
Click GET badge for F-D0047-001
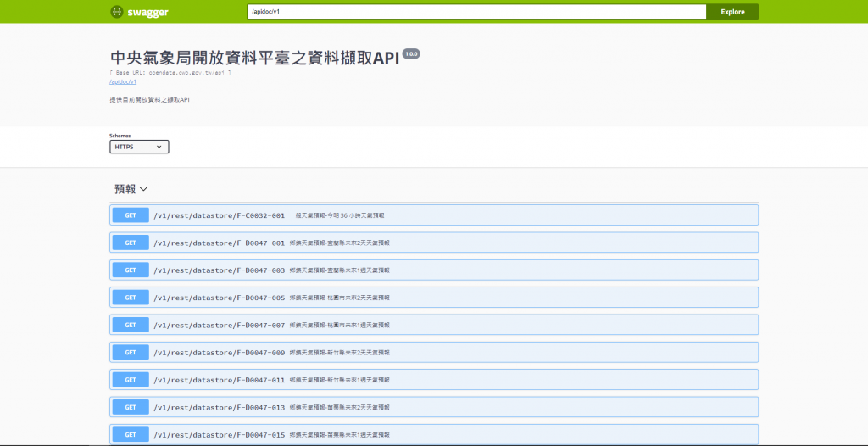(131, 243)
